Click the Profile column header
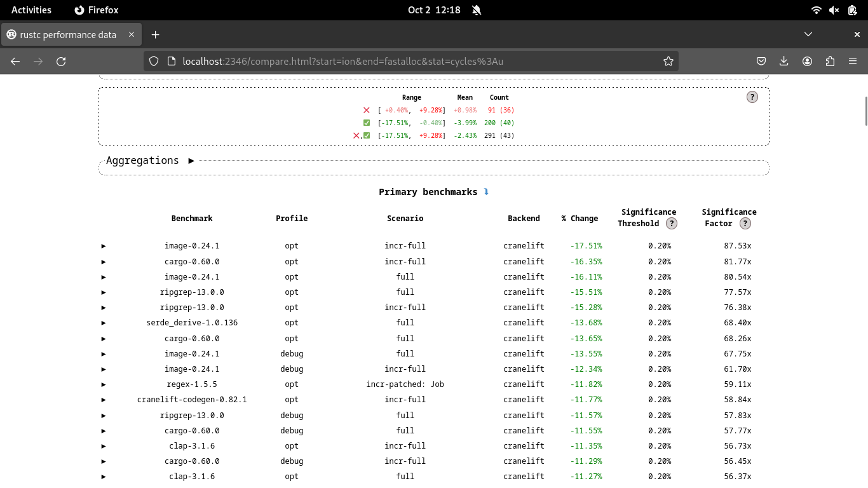This screenshot has height=488, width=868. [x=292, y=218]
